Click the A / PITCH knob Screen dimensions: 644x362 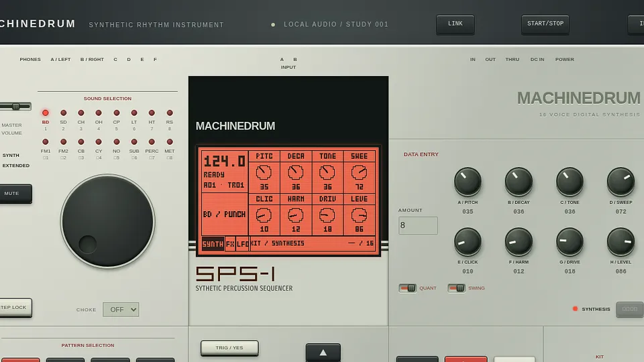(468, 182)
